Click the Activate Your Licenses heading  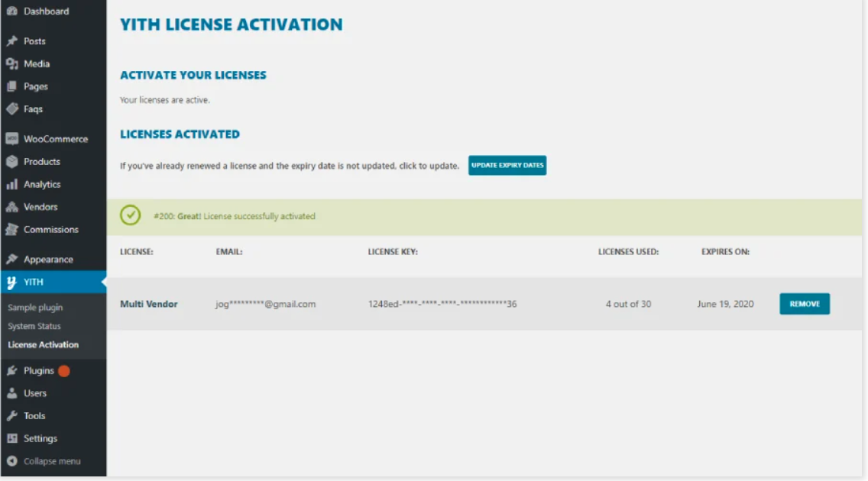pos(193,75)
